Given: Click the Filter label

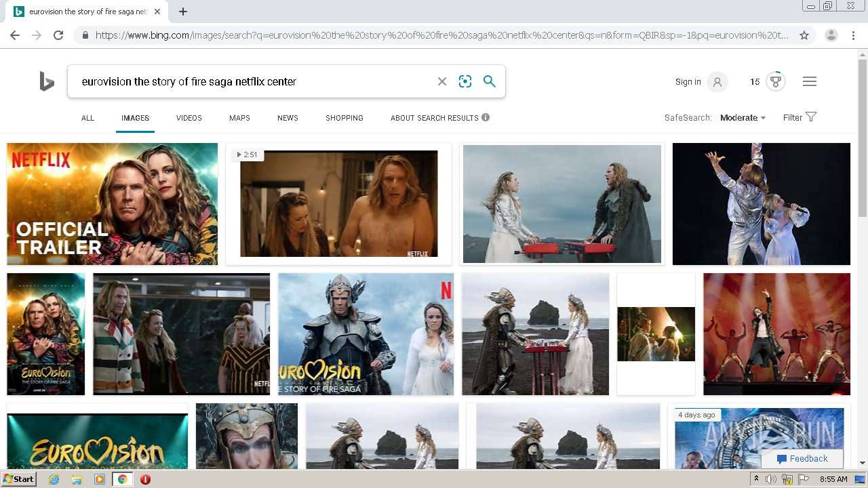Looking at the screenshot, I should coord(793,117).
